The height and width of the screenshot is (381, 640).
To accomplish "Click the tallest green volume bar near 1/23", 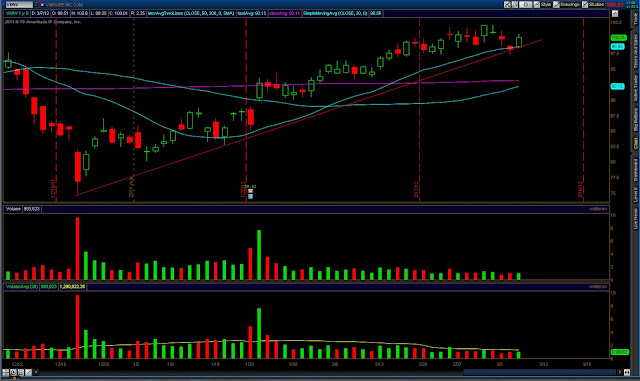I will click(259, 255).
